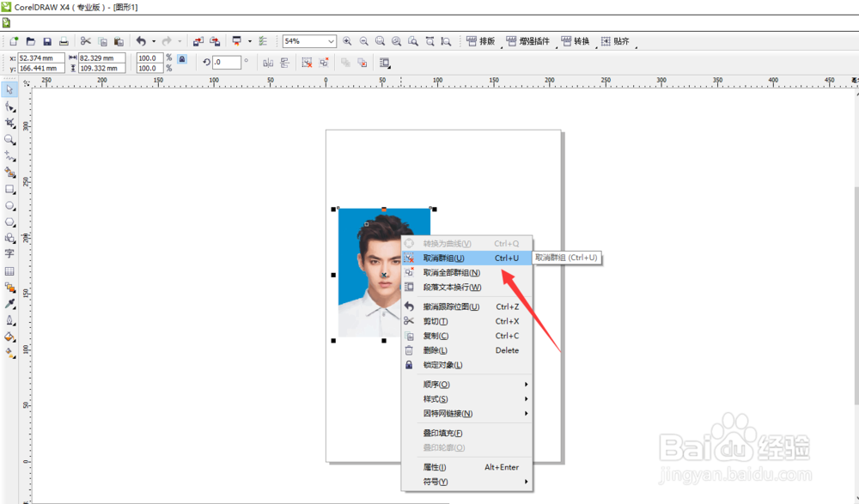The height and width of the screenshot is (504, 859).
Task: Choose 取消全部群组(N) from context menu
Action: (x=467, y=272)
